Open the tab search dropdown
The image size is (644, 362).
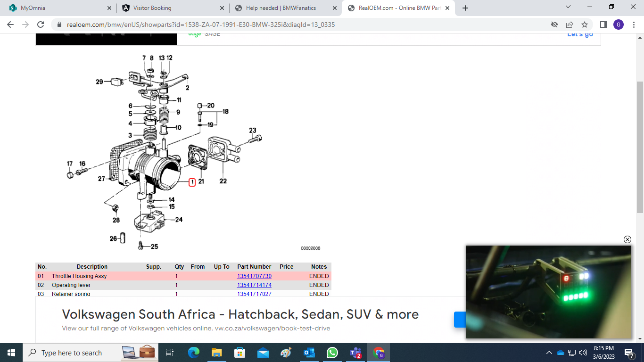click(568, 7)
